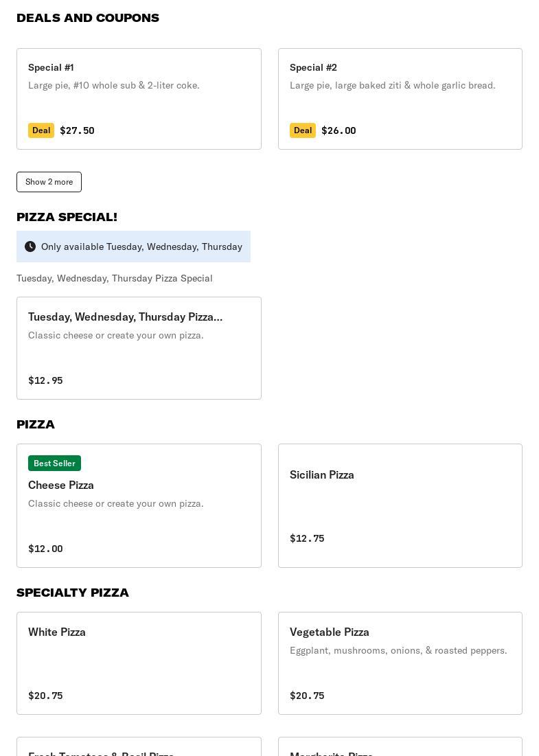
Task: Click the $27.50 price on Special #1
Action: (77, 130)
